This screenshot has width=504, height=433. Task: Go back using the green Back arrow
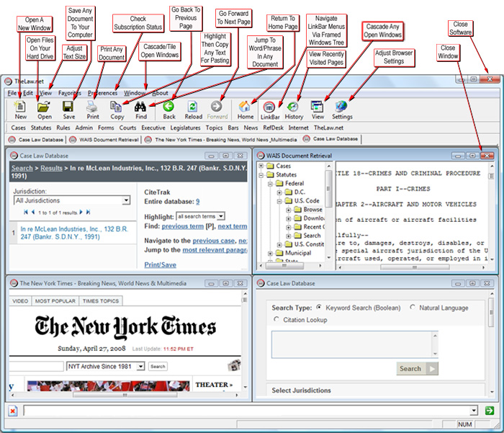(168, 106)
